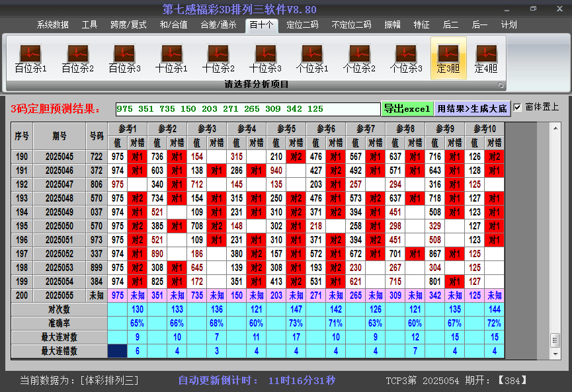Click the scrollbar down arrow of the table

(555, 354)
